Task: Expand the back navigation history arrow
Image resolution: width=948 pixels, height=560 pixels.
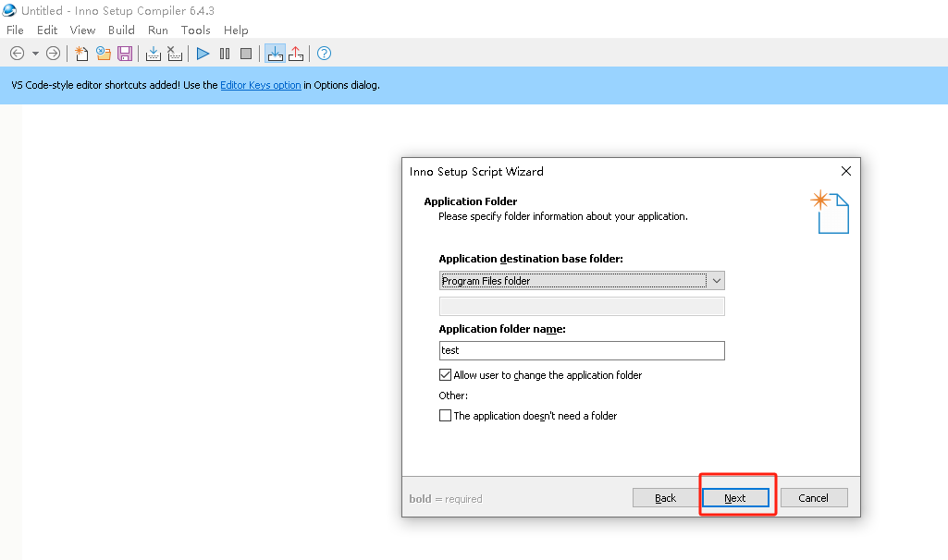Action: [x=34, y=53]
